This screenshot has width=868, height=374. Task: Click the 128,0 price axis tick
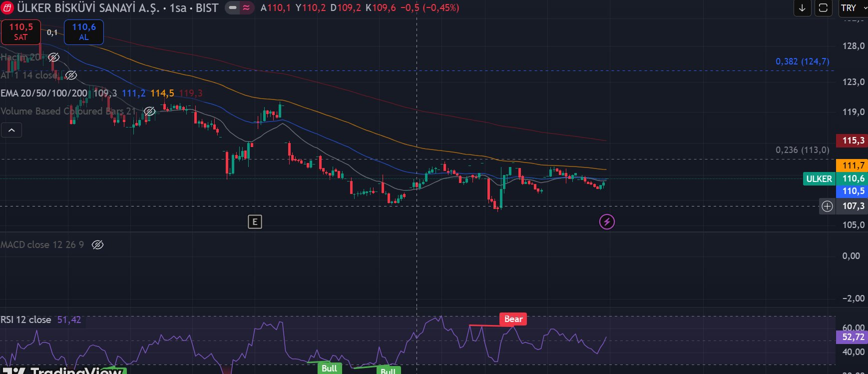point(854,46)
